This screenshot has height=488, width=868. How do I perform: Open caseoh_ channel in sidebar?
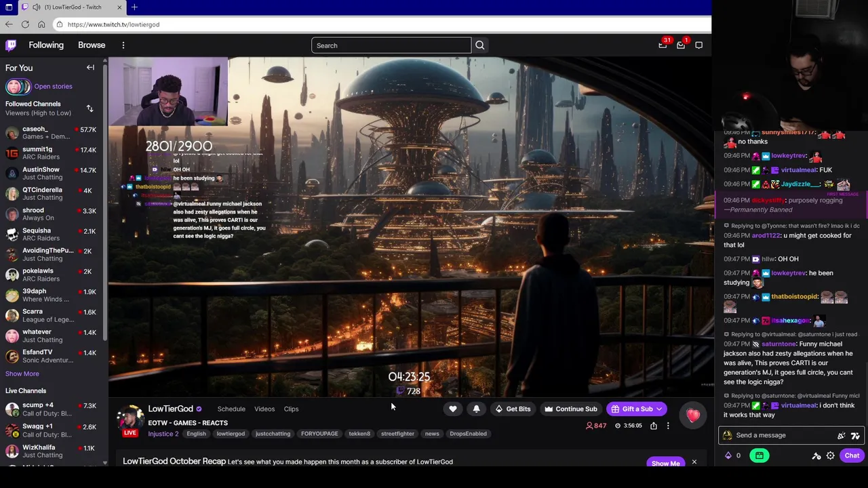point(52,133)
